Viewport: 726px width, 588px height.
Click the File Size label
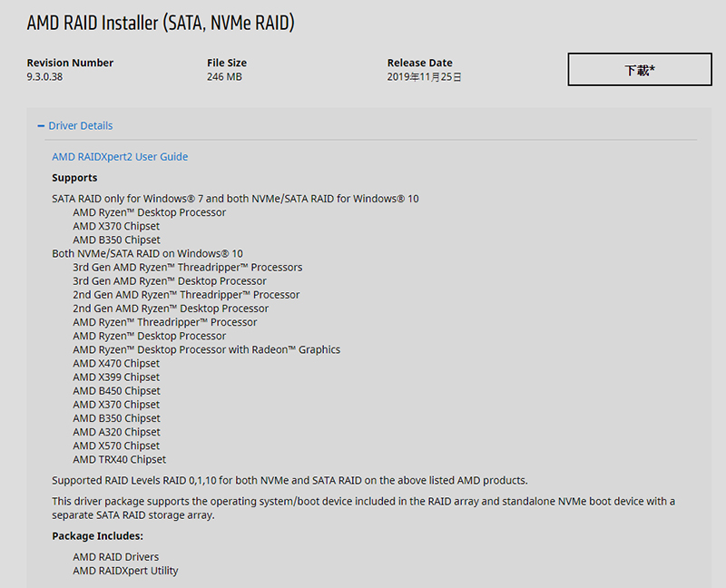(227, 63)
